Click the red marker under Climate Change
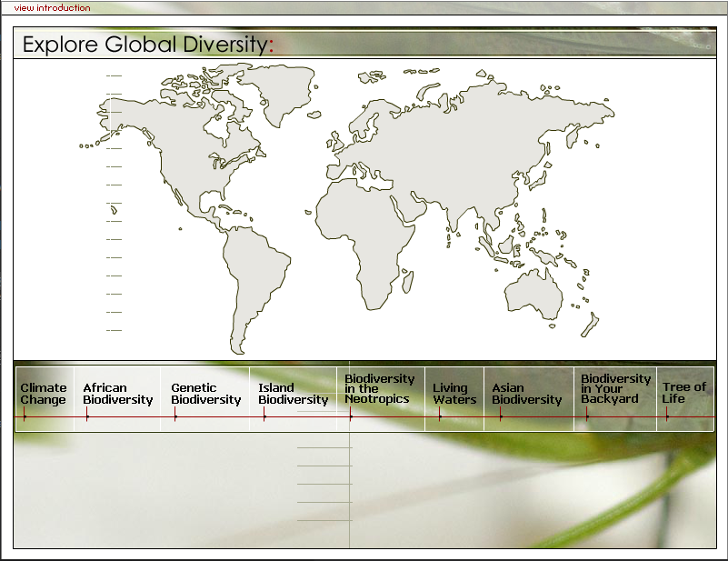Viewport: 728px width, 561px height. [x=25, y=416]
